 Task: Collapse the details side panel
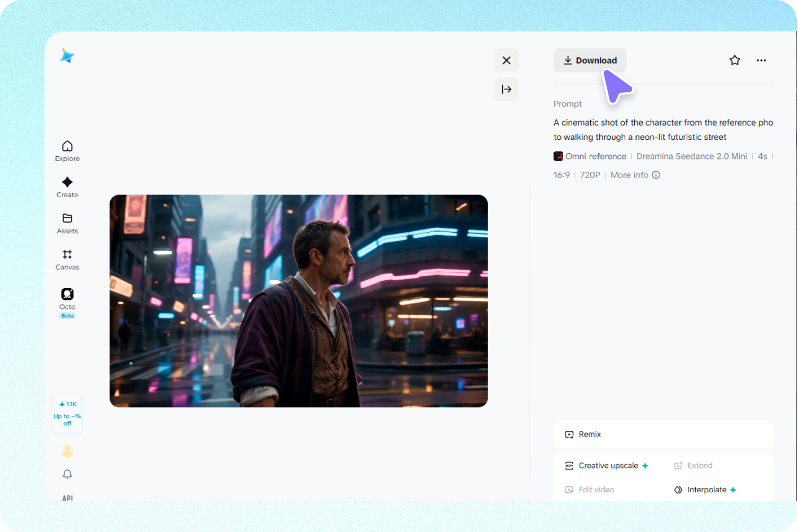[507, 89]
